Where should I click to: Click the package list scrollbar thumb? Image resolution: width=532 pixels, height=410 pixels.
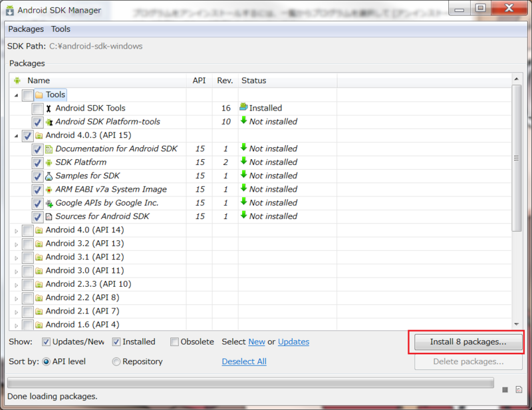coord(517,158)
